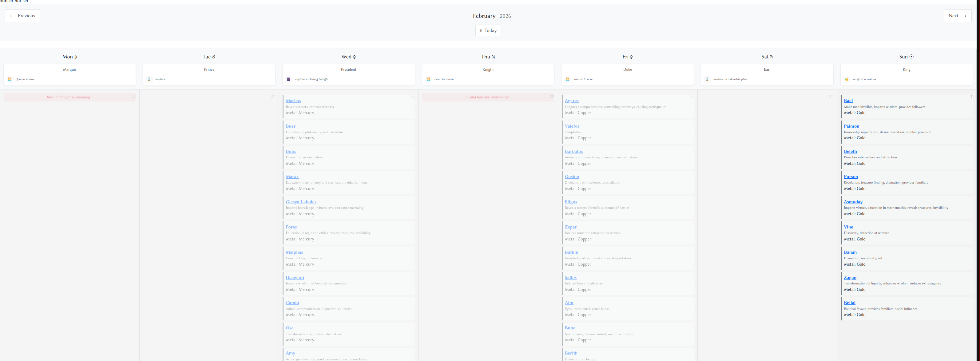Open the Asmoday demon link
This screenshot has height=361, width=980.
853,202
